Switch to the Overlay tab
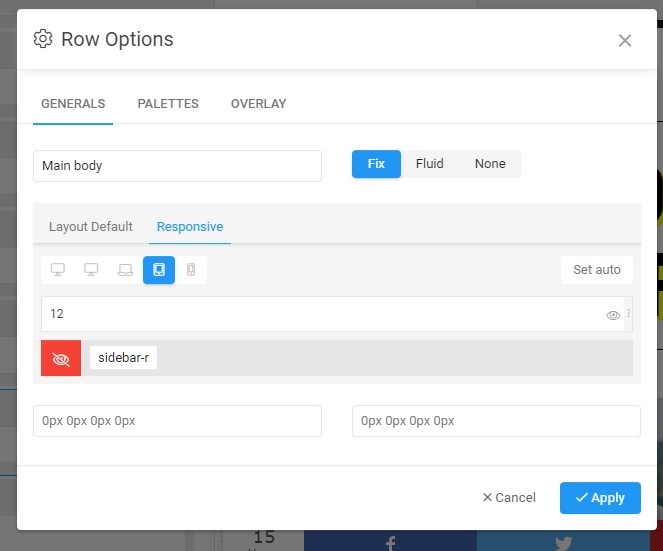 click(258, 104)
